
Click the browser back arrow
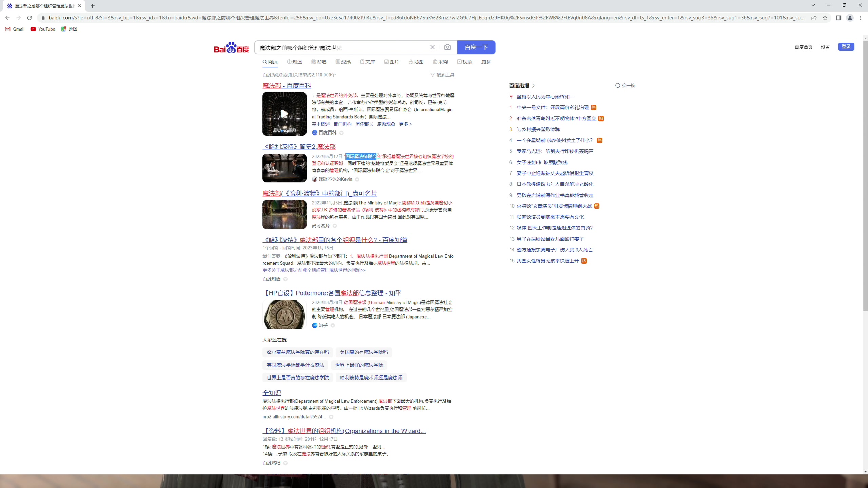pyautogui.click(x=7, y=18)
